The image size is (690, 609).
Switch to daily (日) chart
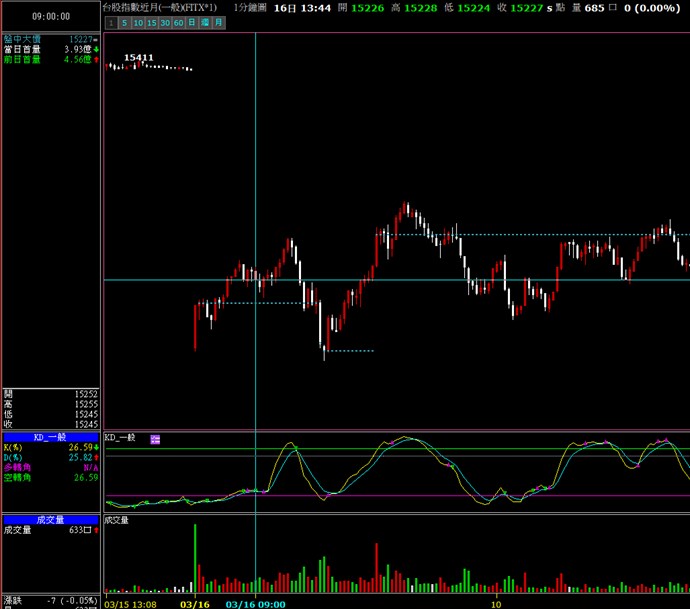(191, 21)
